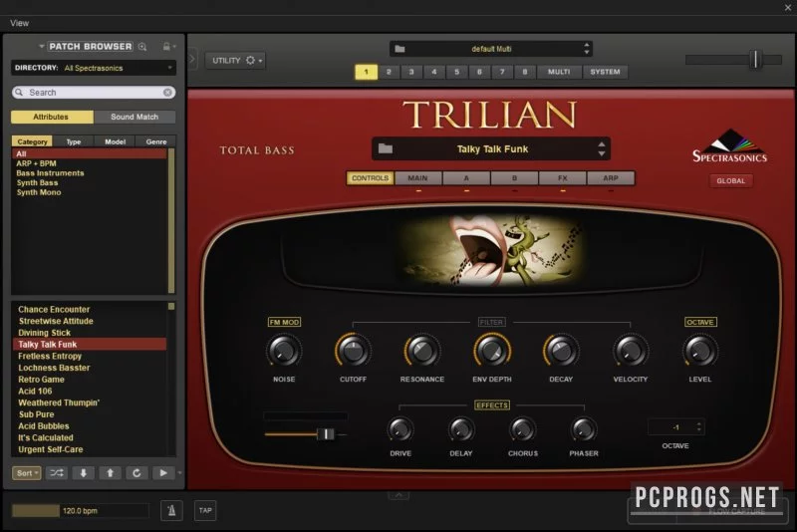The width and height of the screenshot is (797, 532).
Task: Click default Multi up/down stepper arrows
Action: click(x=587, y=49)
